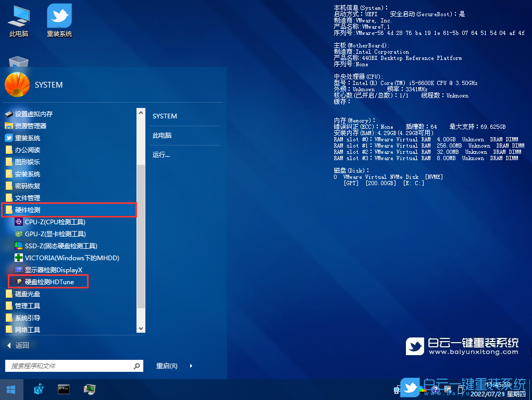Viewport: 532px width, 400px height.
Task: Open 显示器检测 DisplayX
Action: (53, 270)
